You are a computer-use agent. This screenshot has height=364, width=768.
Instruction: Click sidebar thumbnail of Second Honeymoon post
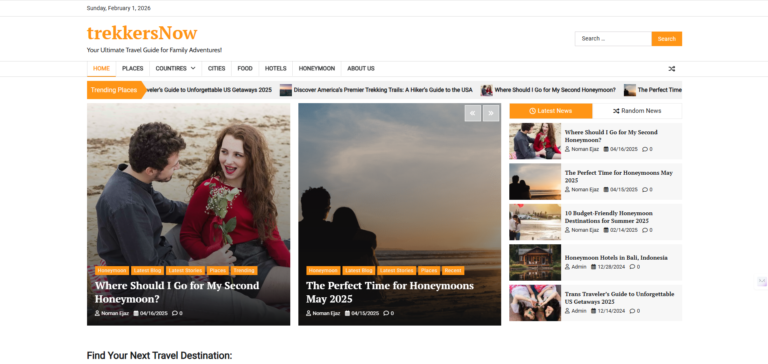click(x=535, y=141)
